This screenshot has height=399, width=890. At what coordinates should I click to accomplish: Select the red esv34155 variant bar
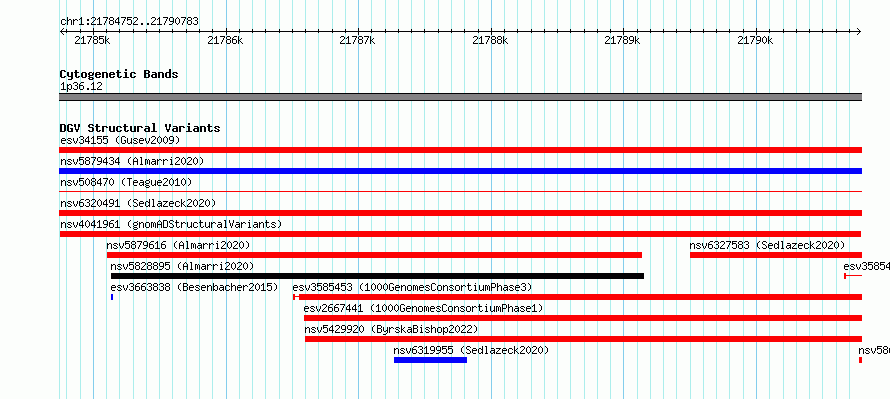[461, 150]
